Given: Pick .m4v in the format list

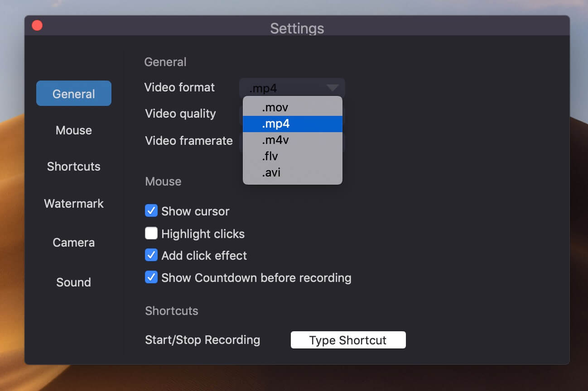Looking at the screenshot, I should (293, 140).
